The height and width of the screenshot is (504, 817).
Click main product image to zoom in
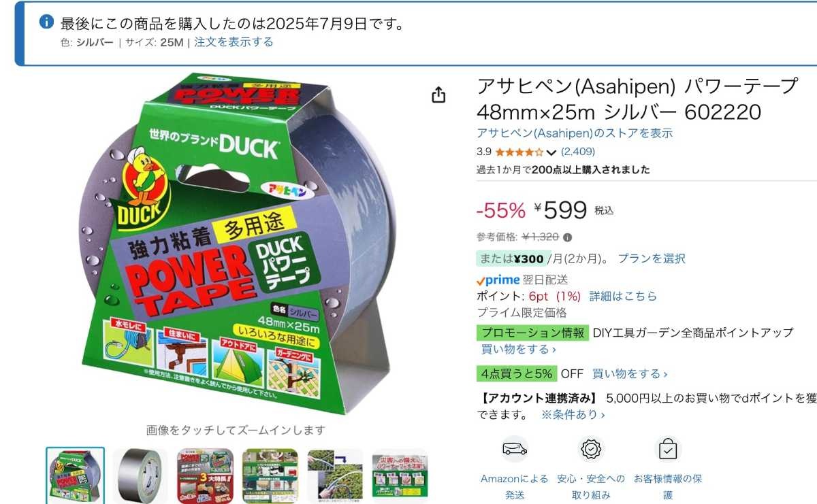coord(236,245)
